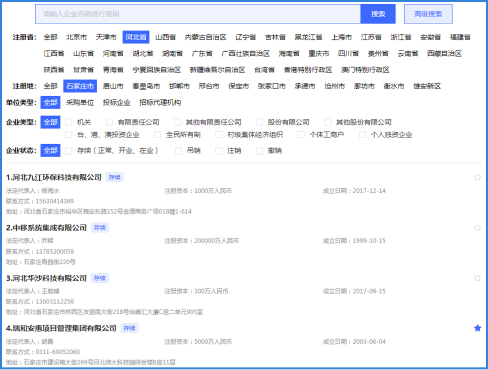Image resolution: width=488 pixels, height=370 pixels.
Task: Choose 张家口市 city filter
Action: [272, 86]
